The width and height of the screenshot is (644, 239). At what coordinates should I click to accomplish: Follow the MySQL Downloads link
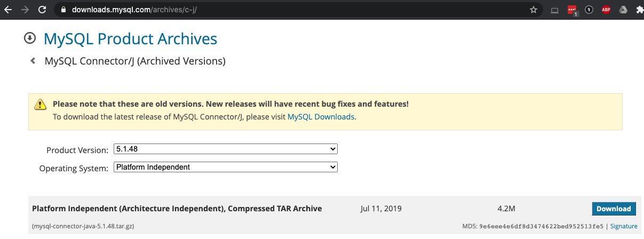click(x=321, y=116)
